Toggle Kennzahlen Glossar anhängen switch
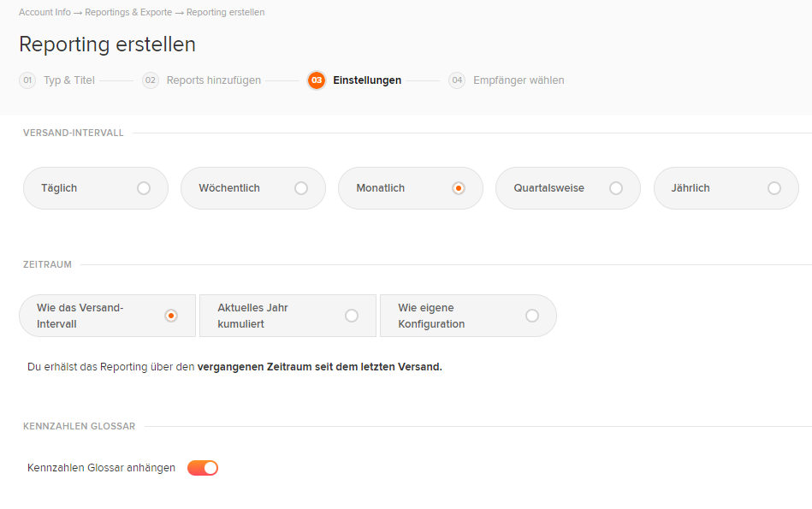The width and height of the screenshot is (812, 509). pyautogui.click(x=203, y=468)
